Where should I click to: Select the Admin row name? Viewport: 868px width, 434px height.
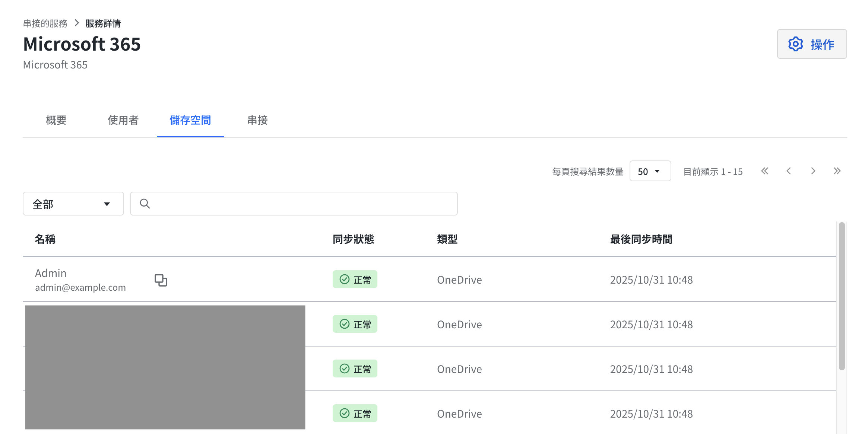[x=51, y=273]
